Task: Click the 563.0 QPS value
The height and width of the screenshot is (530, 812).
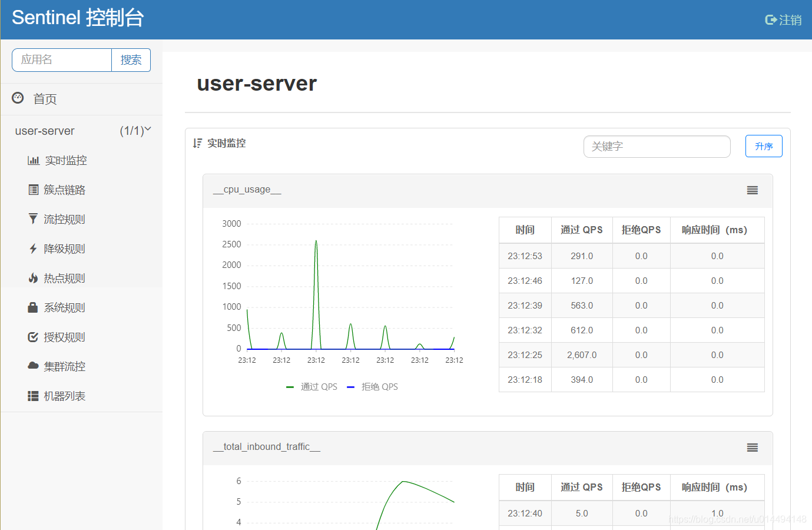Action: pos(582,306)
